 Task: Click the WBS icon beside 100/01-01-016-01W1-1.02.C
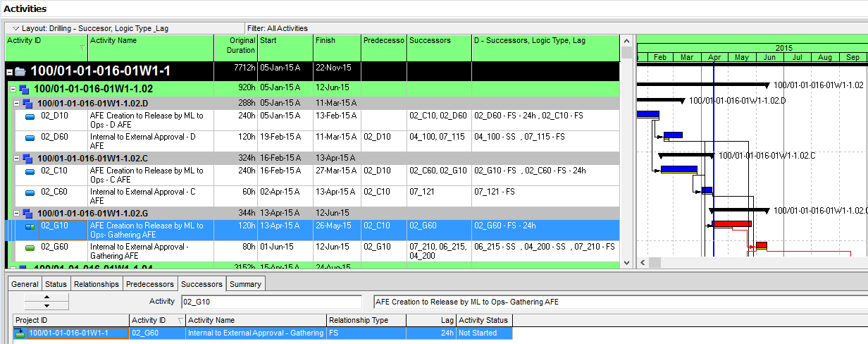[x=27, y=158]
